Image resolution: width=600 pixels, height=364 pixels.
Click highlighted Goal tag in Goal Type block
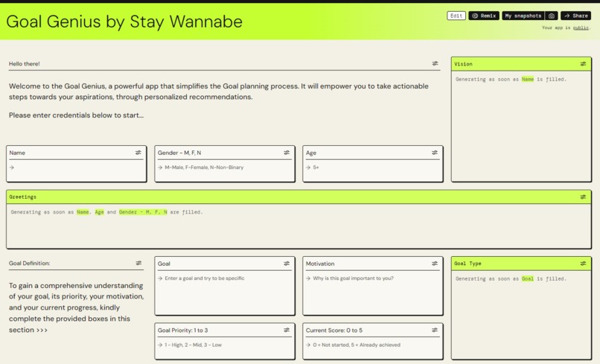click(528, 278)
